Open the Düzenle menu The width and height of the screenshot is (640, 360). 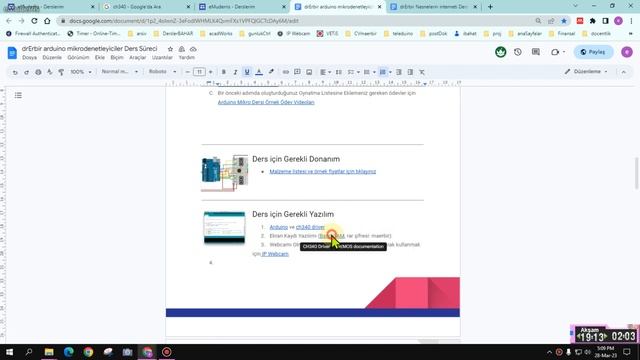(52, 58)
